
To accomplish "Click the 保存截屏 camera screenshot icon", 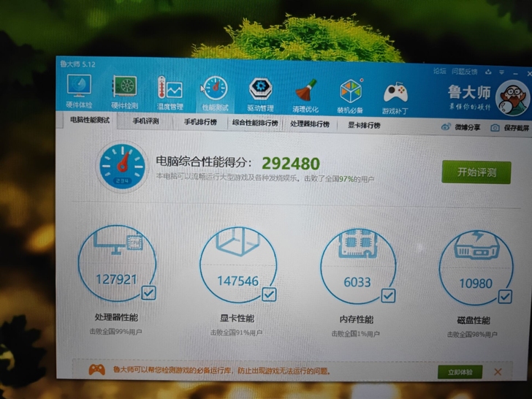I will point(495,128).
